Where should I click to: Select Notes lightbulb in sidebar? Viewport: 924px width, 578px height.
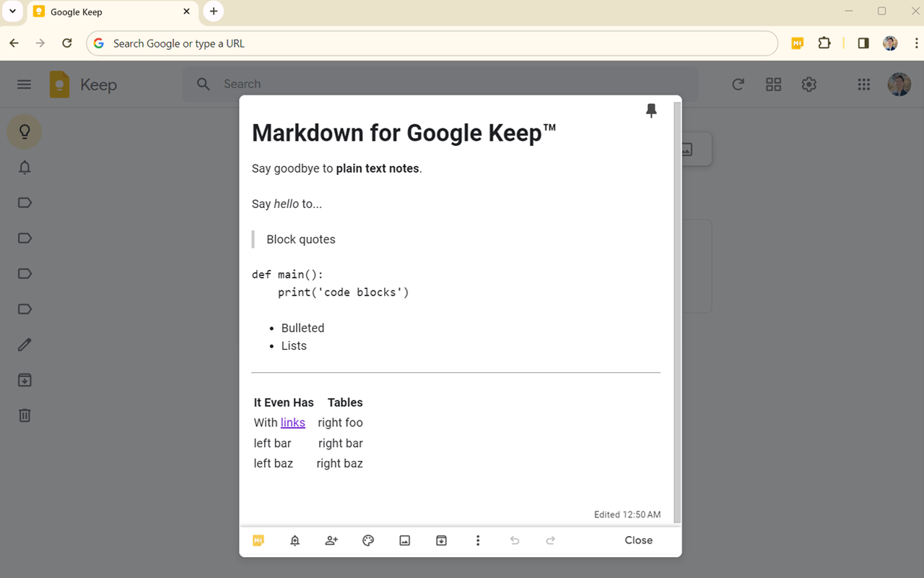pyautogui.click(x=25, y=131)
